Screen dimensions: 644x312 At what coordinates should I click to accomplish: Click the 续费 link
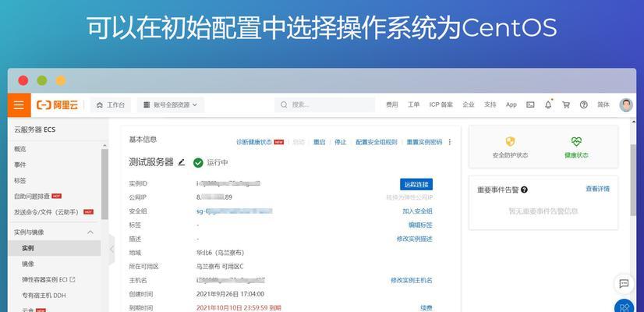tap(426, 308)
